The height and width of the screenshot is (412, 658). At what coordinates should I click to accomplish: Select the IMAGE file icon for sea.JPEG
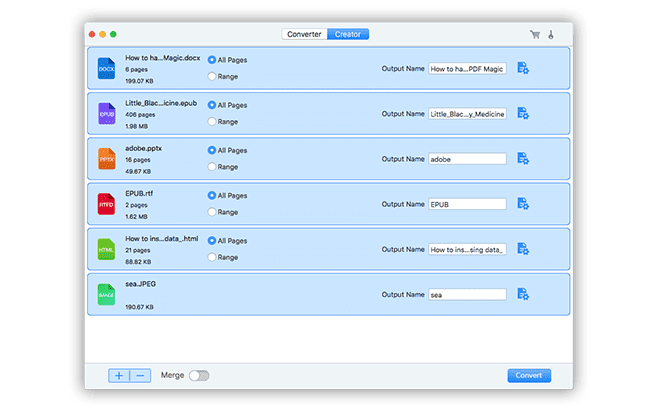[106, 295]
